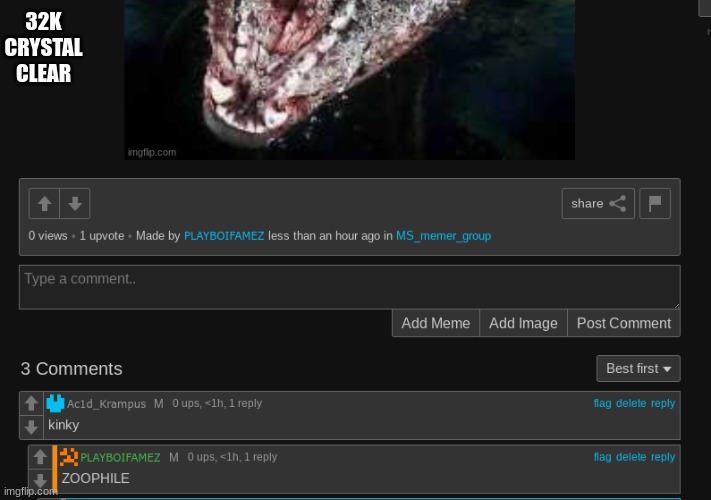Upvote Ac1d_Krampus's comment

[x=31, y=404]
